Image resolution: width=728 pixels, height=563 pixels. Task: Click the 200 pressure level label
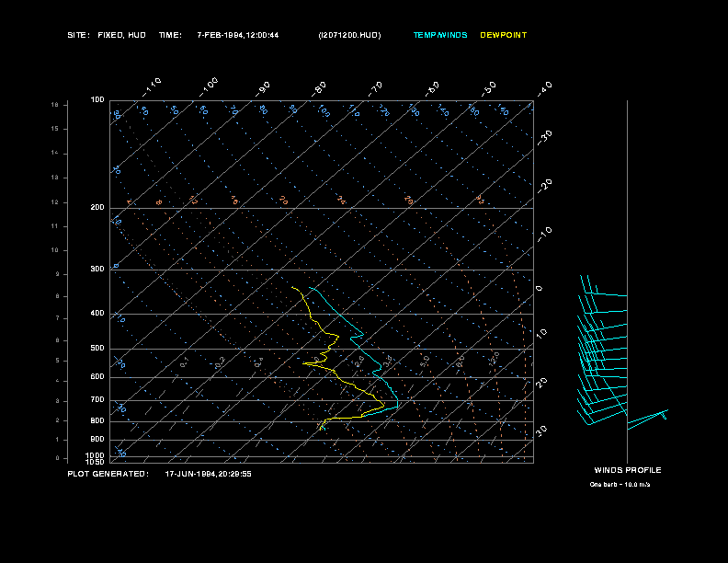pyautogui.click(x=97, y=207)
